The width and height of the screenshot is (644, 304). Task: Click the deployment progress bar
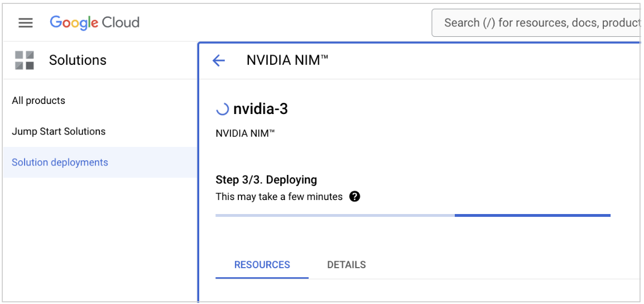point(413,215)
